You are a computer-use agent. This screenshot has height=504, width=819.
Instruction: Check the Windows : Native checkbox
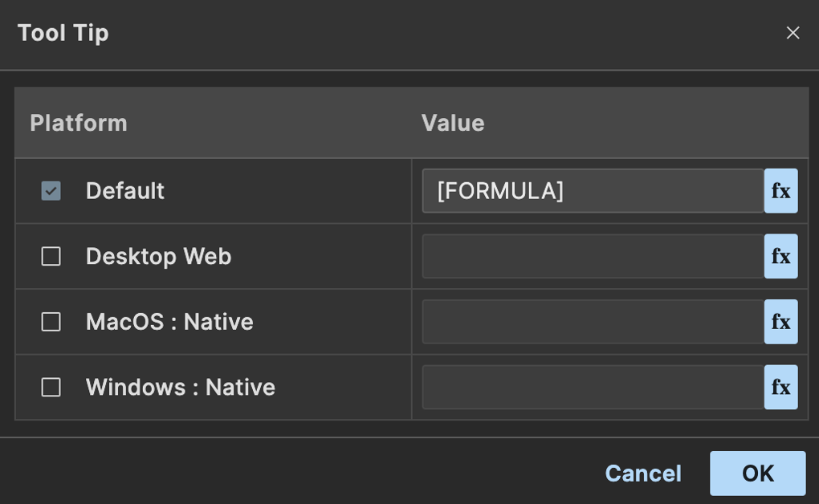click(51, 388)
